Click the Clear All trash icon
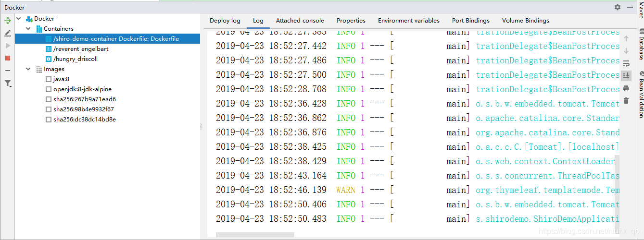 tap(626, 101)
